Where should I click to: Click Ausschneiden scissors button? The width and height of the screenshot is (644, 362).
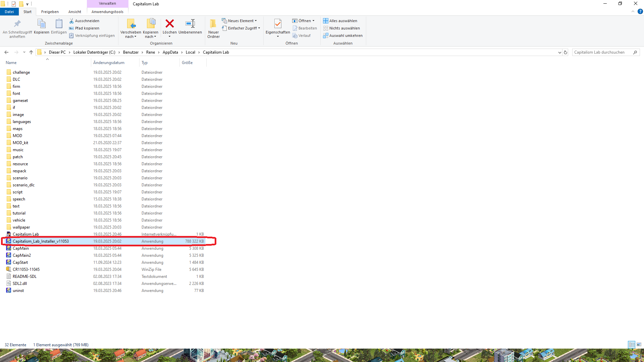pos(84,21)
